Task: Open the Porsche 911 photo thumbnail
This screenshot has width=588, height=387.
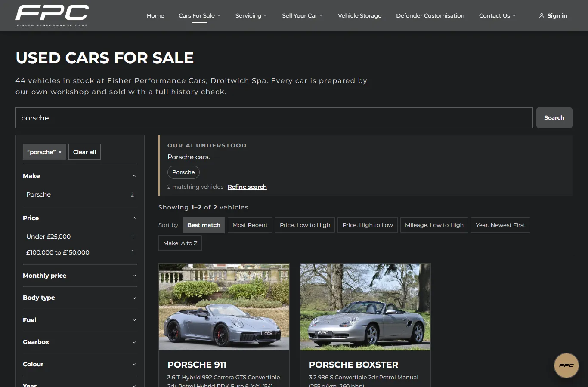Action: 224,307
